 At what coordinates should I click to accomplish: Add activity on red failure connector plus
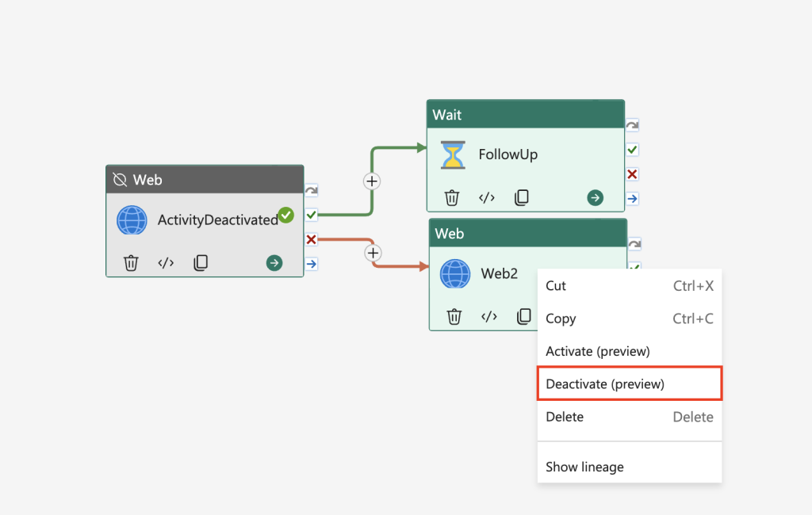coord(373,253)
